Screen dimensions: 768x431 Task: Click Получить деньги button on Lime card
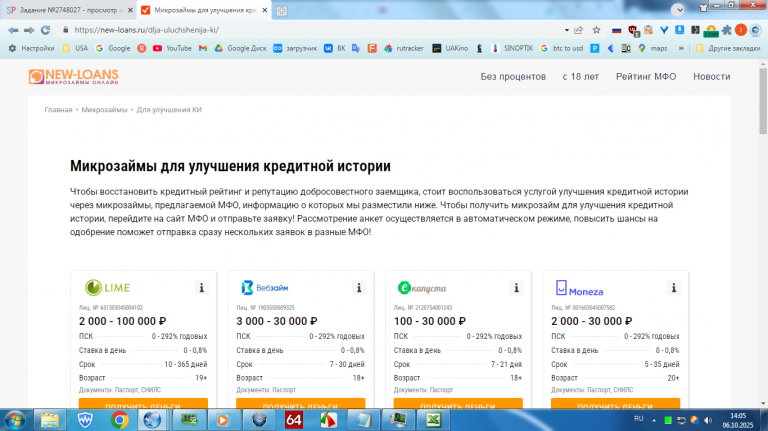coord(143,404)
